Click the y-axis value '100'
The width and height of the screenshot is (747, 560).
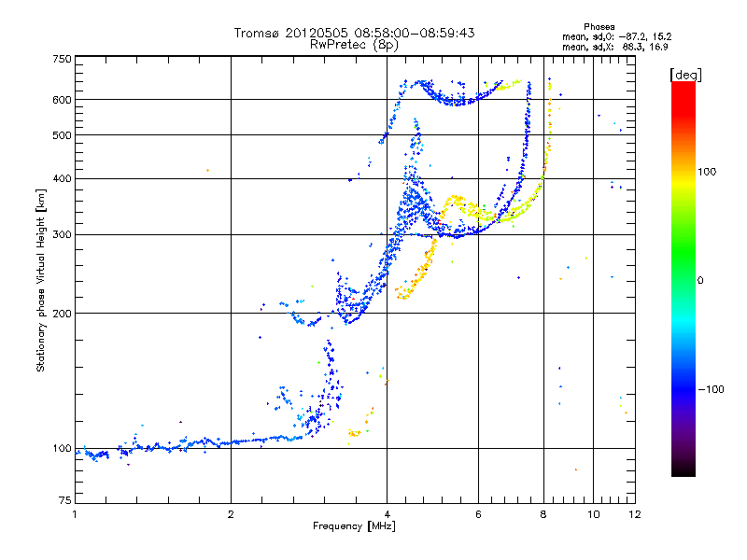click(x=63, y=449)
